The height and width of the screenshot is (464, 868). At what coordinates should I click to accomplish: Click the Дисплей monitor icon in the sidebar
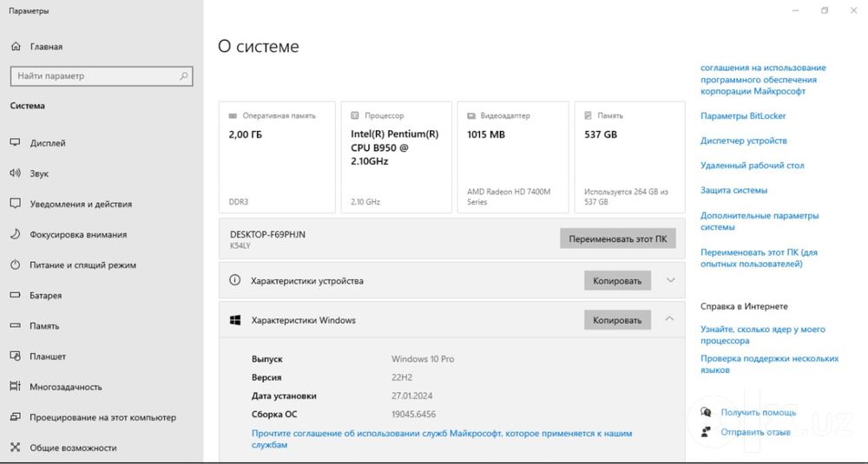coord(16,143)
